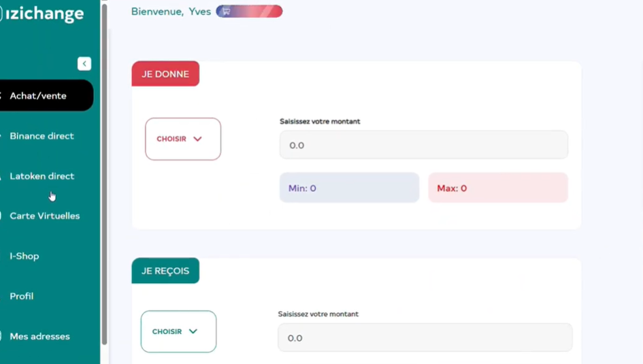Open the Achat/vente menu item
Screen dimensions: 643x364
pos(38,96)
